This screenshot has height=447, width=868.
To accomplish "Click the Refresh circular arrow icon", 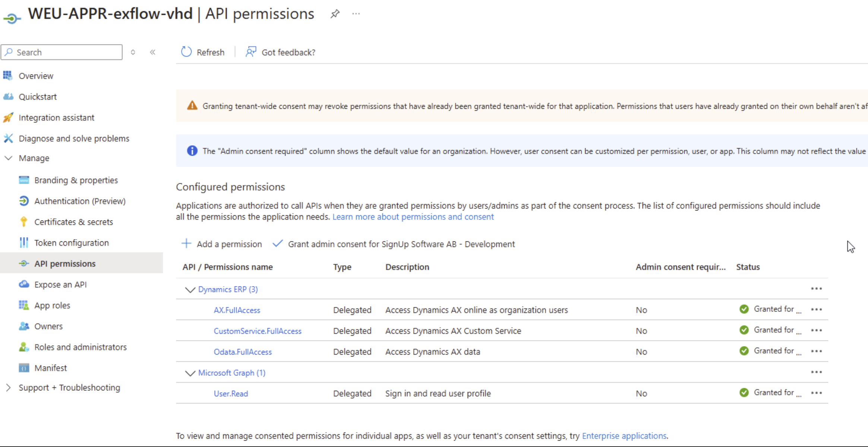I will [186, 52].
